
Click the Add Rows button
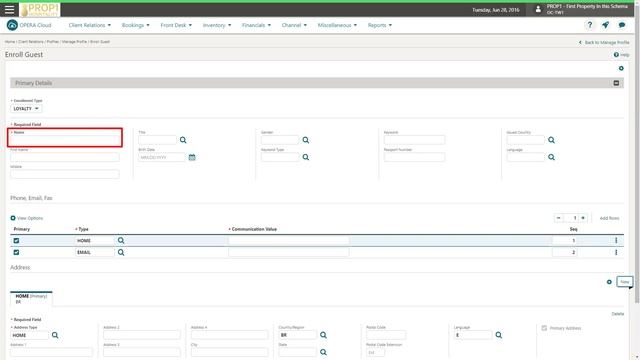(x=609, y=218)
